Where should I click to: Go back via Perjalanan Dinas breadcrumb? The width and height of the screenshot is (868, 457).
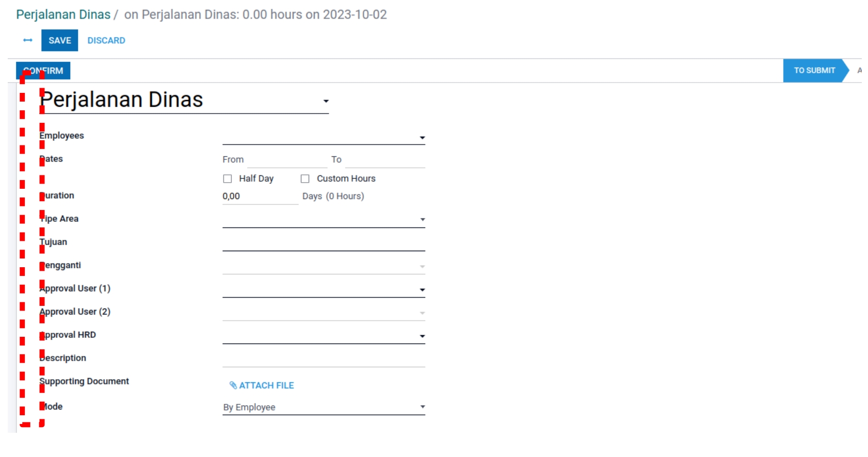(63, 14)
